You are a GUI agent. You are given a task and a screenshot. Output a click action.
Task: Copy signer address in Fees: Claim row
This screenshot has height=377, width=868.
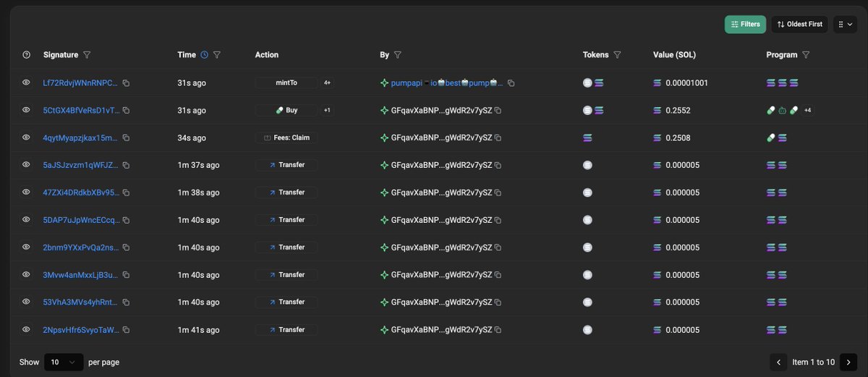(498, 138)
